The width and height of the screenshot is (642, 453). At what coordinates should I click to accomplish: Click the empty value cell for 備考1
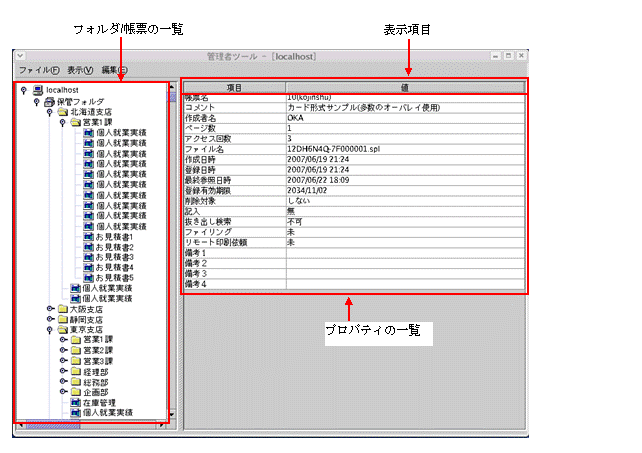[x=405, y=253]
